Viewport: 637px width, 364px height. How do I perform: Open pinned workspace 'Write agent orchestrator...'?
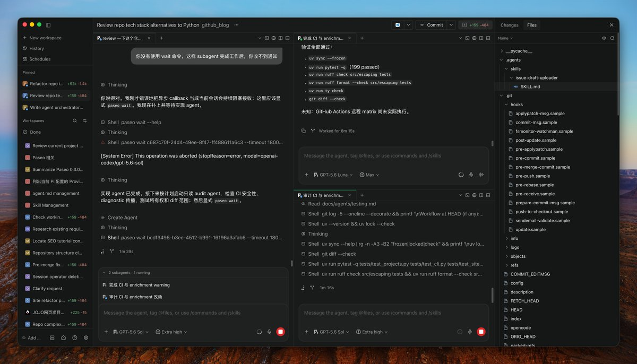pyautogui.click(x=55, y=107)
